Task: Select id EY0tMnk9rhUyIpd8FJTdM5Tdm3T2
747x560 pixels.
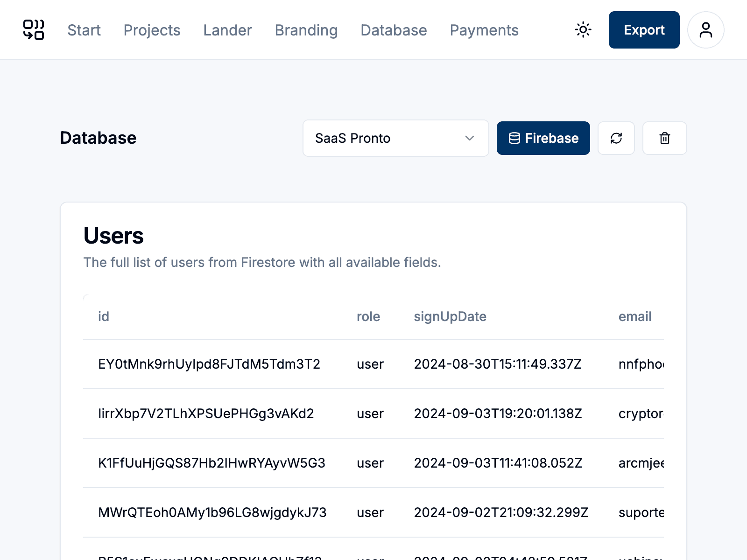Action: [209, 364]
